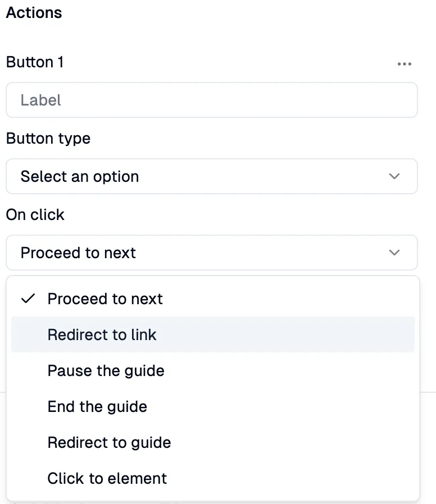Select Redirect to link from the dropdown
Viewport: 436px width, 504px height.
pyautogui.click(x=102, y=335)
